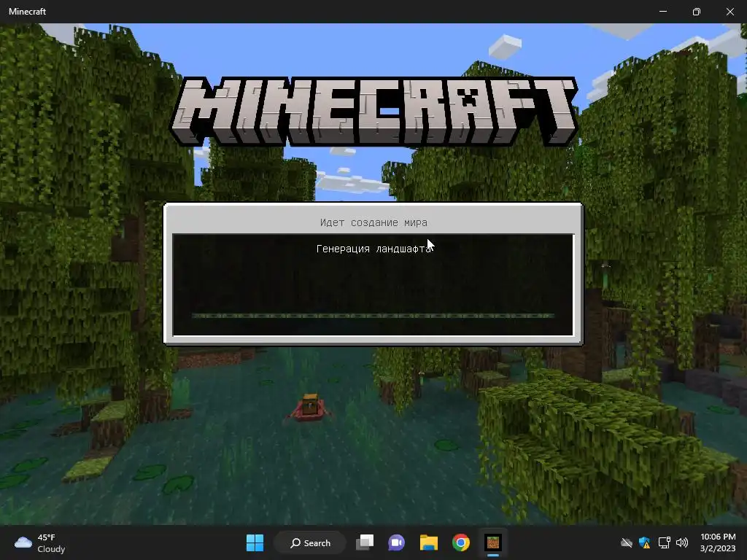Image resolution: width=747 pixels, height=560 pixels.
Task: Open the Windows Start menu
Action: tap(255, 542)
